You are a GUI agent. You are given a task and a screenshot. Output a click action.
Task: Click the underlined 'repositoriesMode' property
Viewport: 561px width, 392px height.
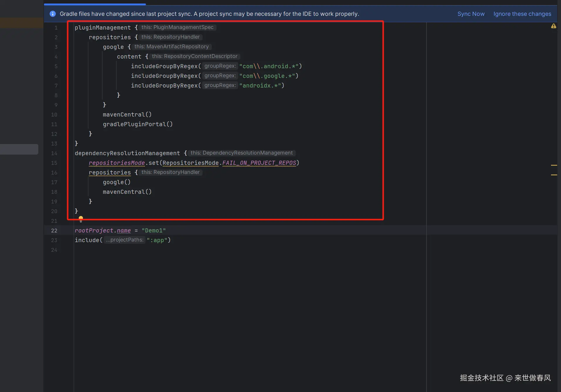117,163
